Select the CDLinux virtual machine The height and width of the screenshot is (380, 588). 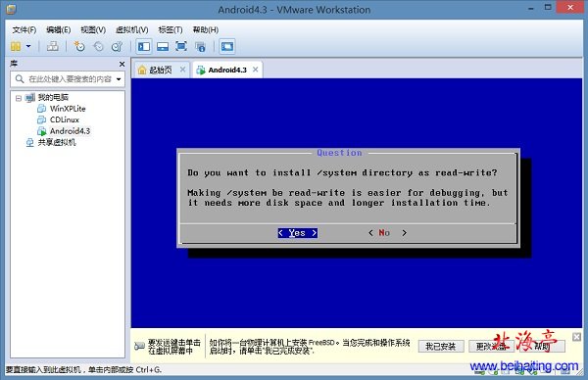pos(65,119)
